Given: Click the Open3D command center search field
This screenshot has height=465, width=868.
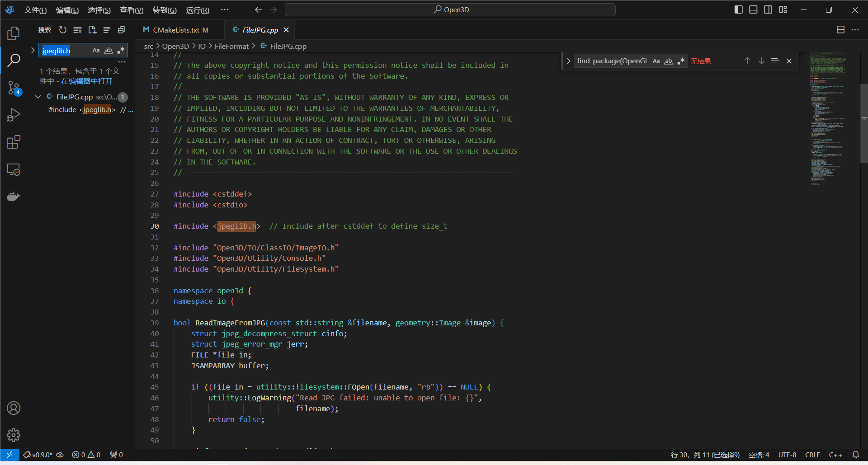Looking at the screenshot, I should pyautogui.click(x=450, y=9).
